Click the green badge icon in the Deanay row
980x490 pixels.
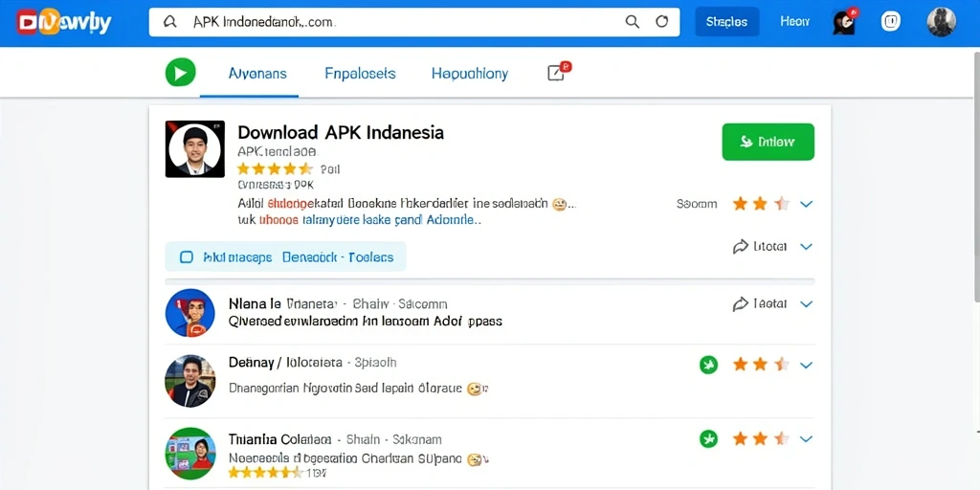click(708, 365)
